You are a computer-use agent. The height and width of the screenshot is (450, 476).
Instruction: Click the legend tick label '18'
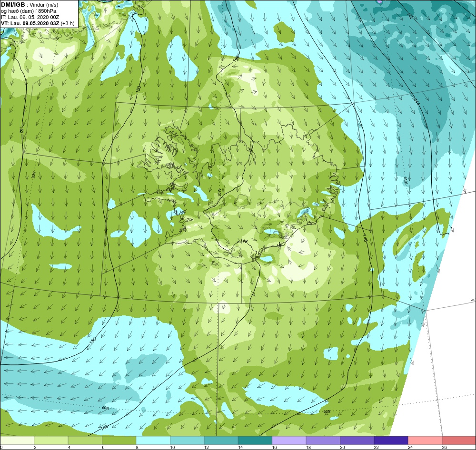pyautogui.click(x=308, y=447)
